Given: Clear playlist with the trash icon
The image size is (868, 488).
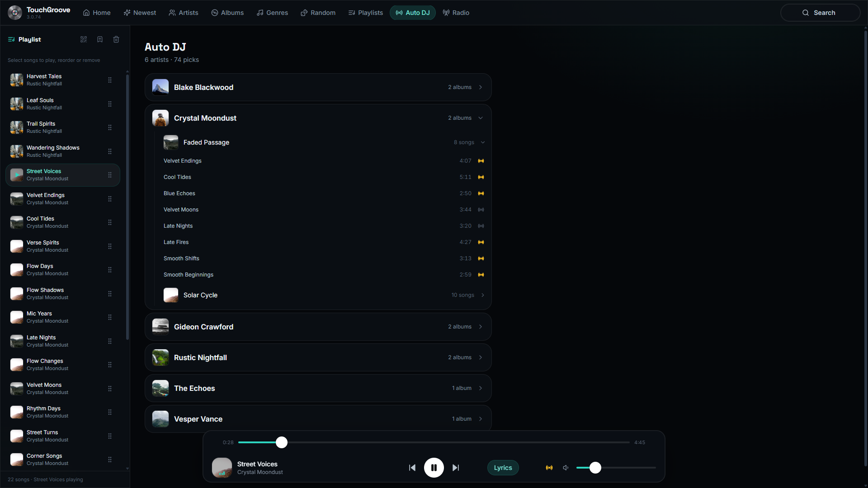Looking at the screenshot, I should 116,39.
